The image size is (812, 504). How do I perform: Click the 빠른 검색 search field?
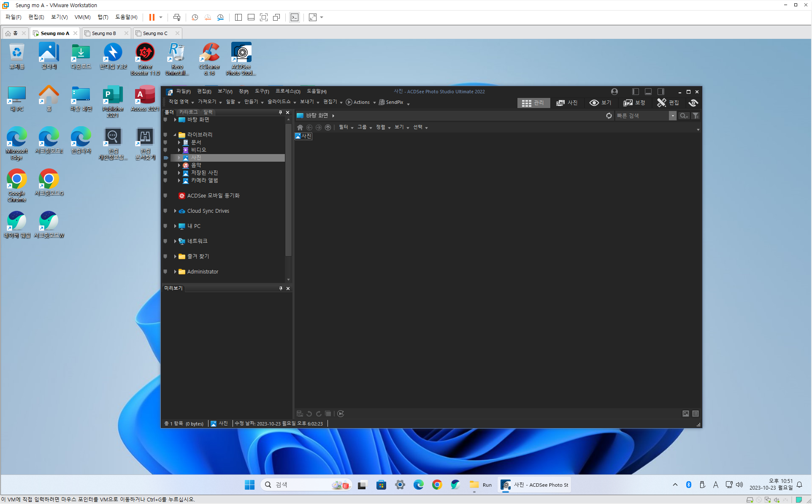click(x=641, y=116)
